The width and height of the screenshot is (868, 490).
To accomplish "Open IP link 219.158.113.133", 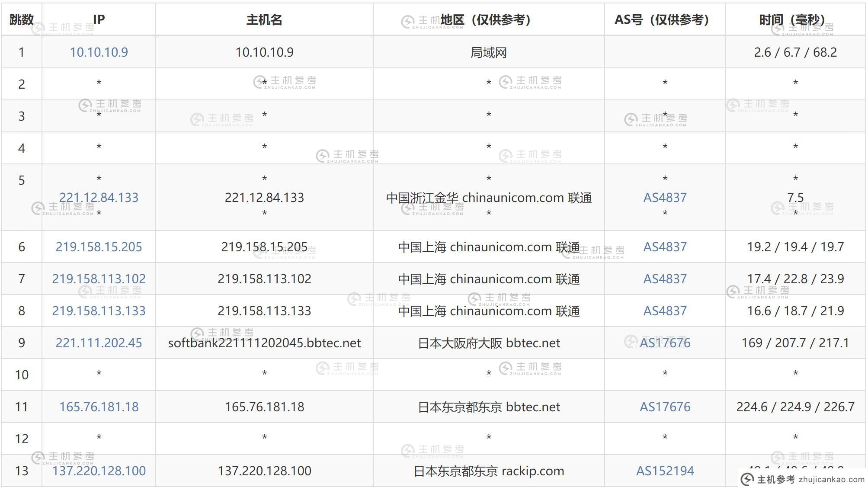I will pyautogui.click(x=99, y=311).
